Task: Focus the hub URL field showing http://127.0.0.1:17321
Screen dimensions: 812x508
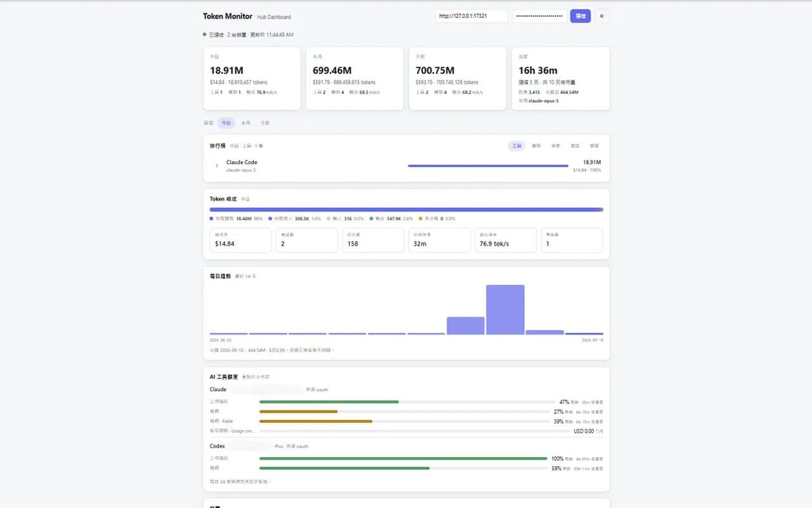Action: (472, 16)
